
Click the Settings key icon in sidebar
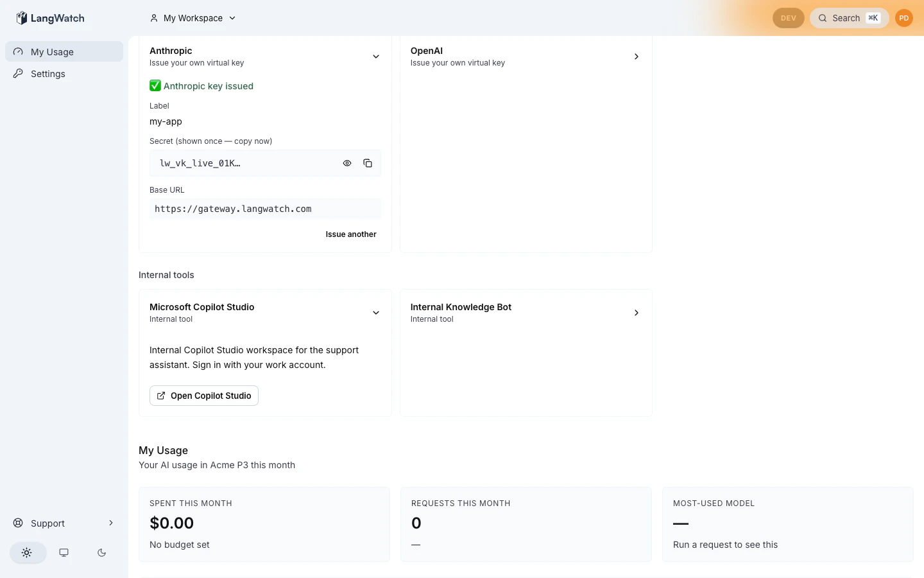18,73
